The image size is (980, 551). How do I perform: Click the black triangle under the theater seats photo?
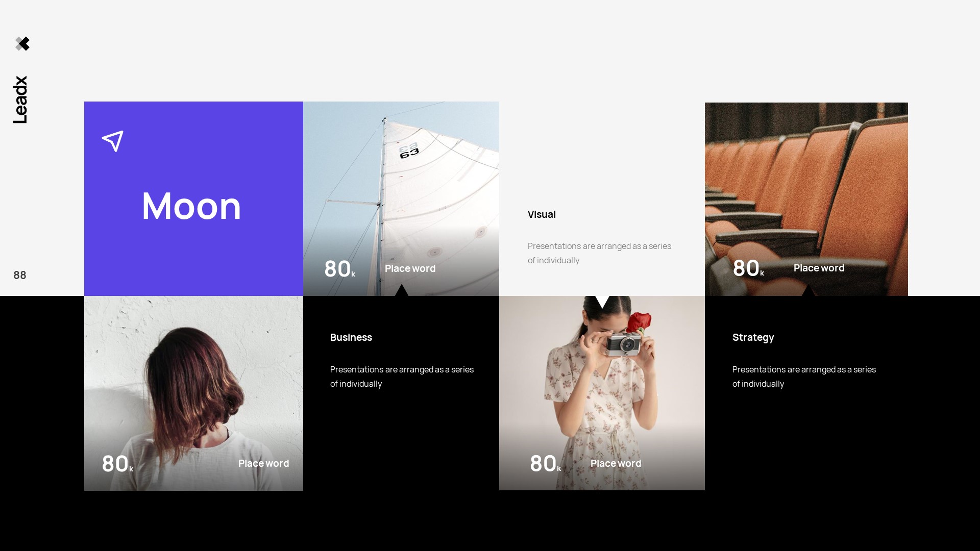coord(808,291)
